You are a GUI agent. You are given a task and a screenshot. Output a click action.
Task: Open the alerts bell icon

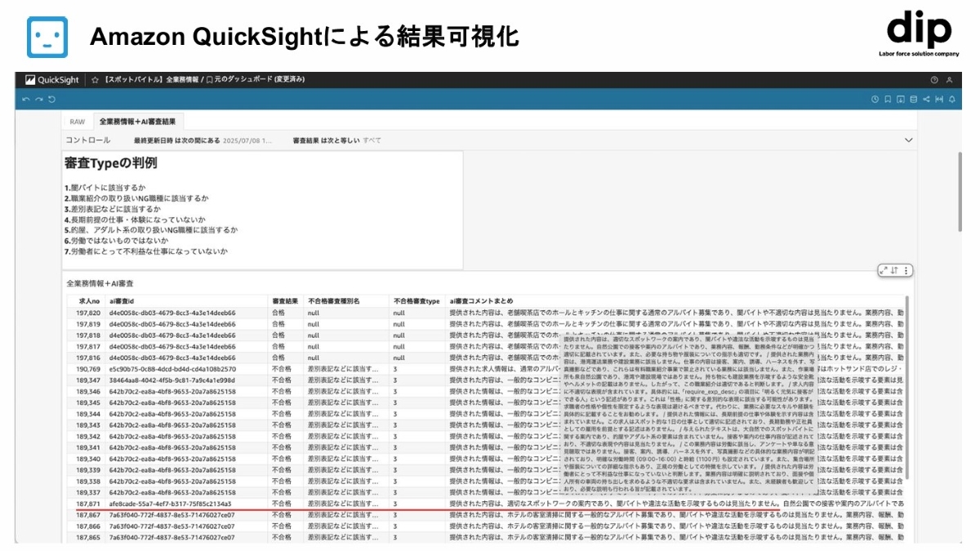(951, 100)
